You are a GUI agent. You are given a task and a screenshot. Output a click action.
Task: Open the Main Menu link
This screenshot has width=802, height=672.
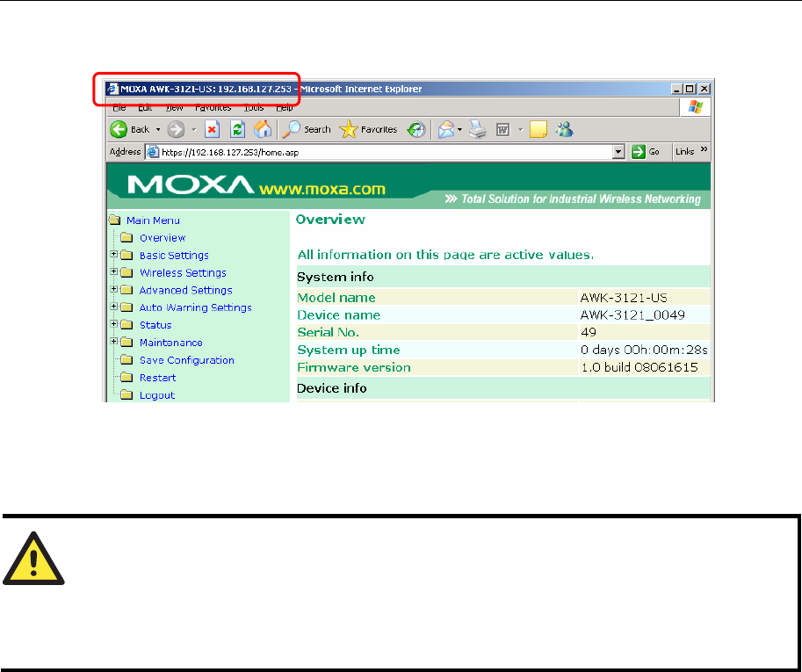[153, 220]
